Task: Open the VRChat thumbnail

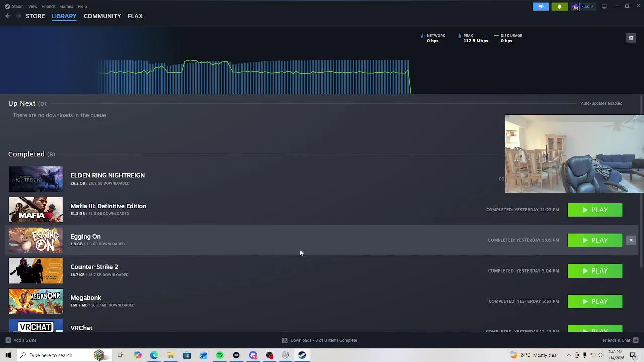Action: (x=36, y=326)
